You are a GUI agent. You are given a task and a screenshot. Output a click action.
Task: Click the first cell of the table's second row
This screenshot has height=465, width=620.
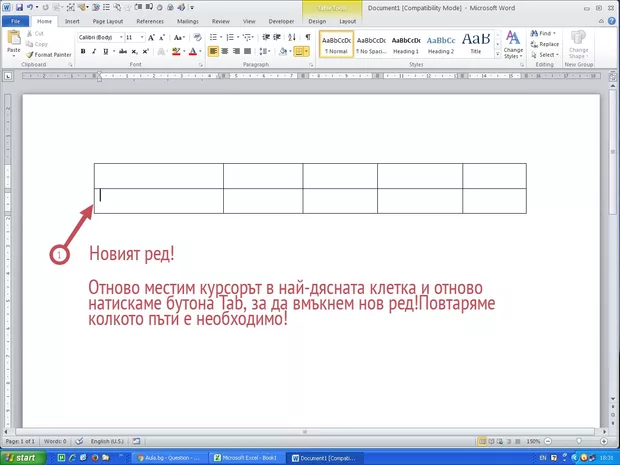click(159, 201)
